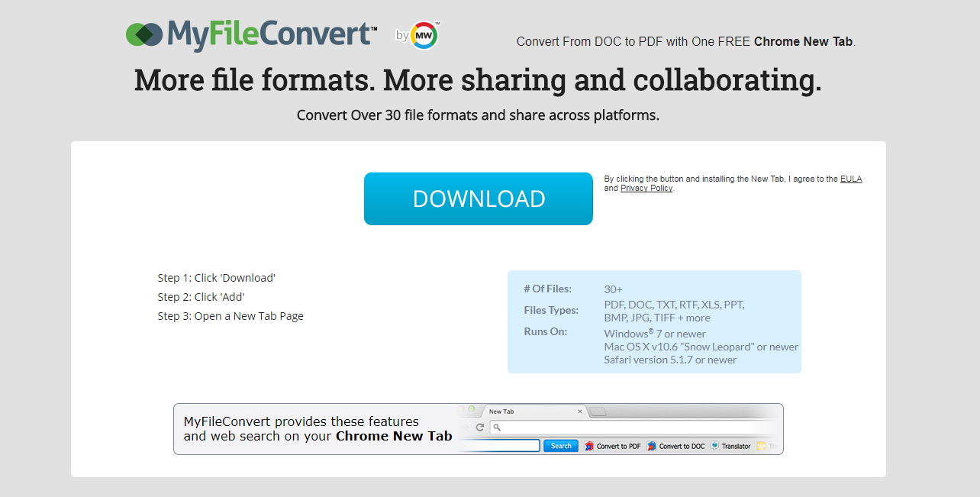Click 'PDF, DOC, TXT, RTF, XLS, PPT,' text

click(674, 305)
